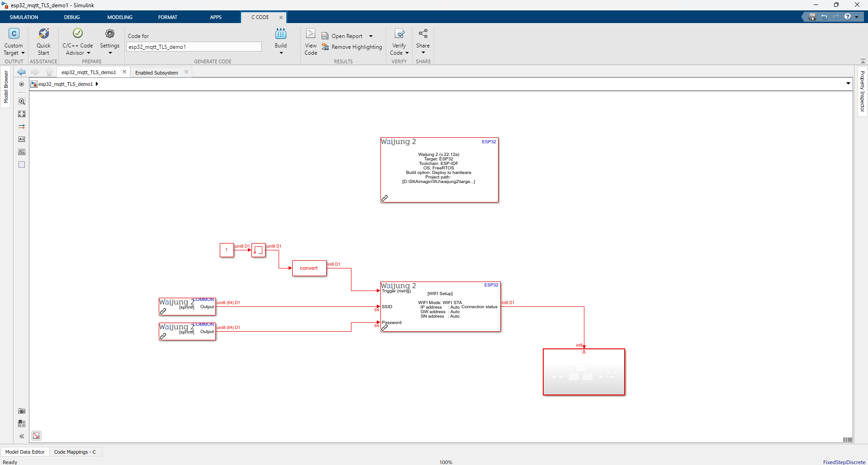Viewport: 868px width, 465px height.
Task: Collapse the palette with double chevron
Action: [22, 436]
